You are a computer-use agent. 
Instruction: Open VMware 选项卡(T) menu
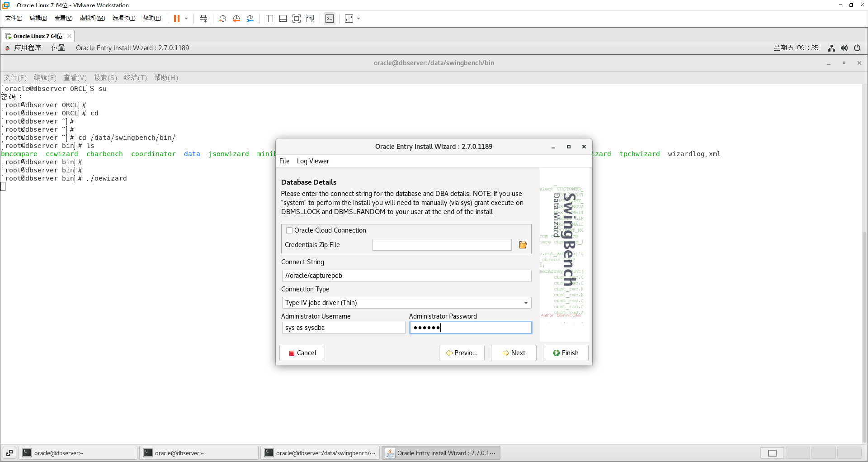pos(124,18)
